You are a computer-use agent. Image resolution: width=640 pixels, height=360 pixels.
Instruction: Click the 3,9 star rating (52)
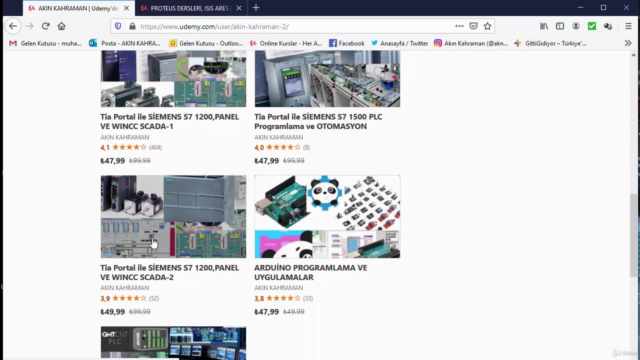tap(129, 298)
